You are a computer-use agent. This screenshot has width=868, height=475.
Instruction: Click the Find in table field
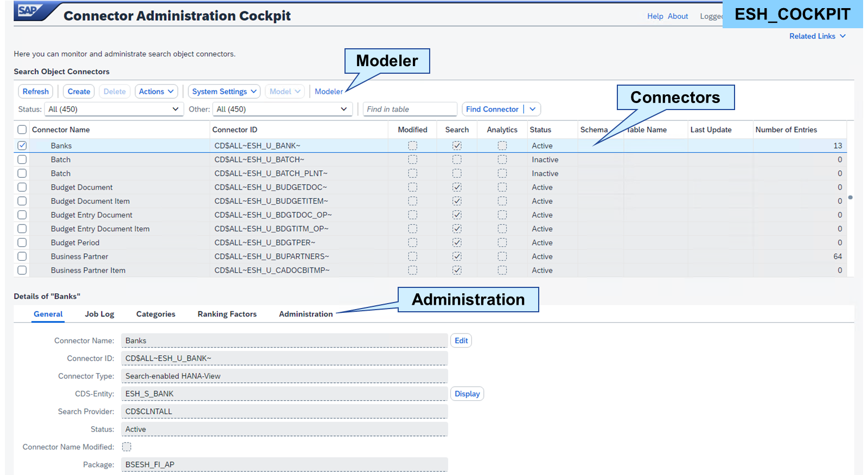click(x=410, y=109)
